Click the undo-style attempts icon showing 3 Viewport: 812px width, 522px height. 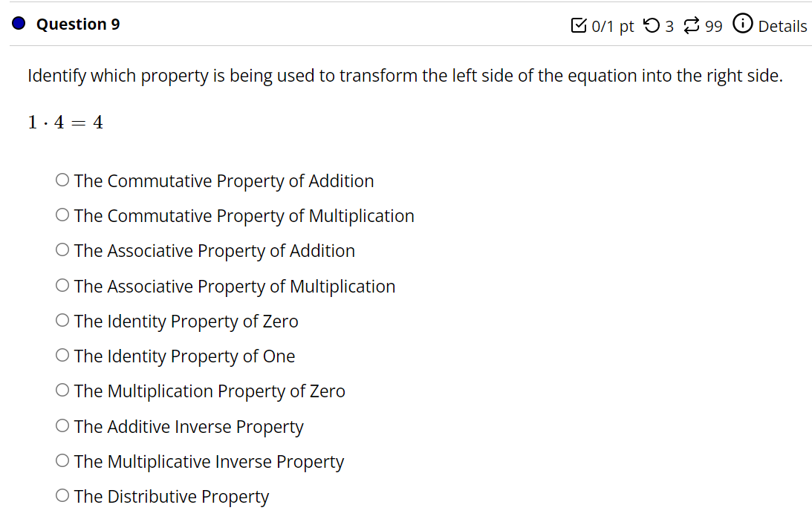(x=652, y=25)
